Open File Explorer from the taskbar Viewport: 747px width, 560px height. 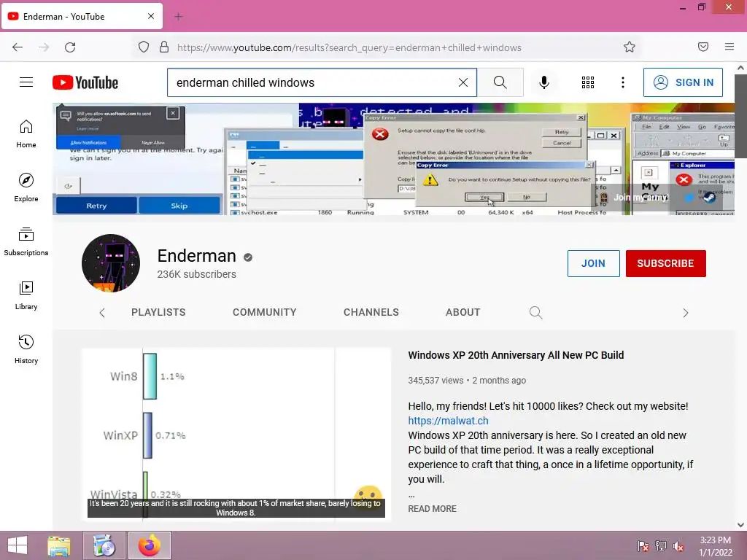[58, 545]
